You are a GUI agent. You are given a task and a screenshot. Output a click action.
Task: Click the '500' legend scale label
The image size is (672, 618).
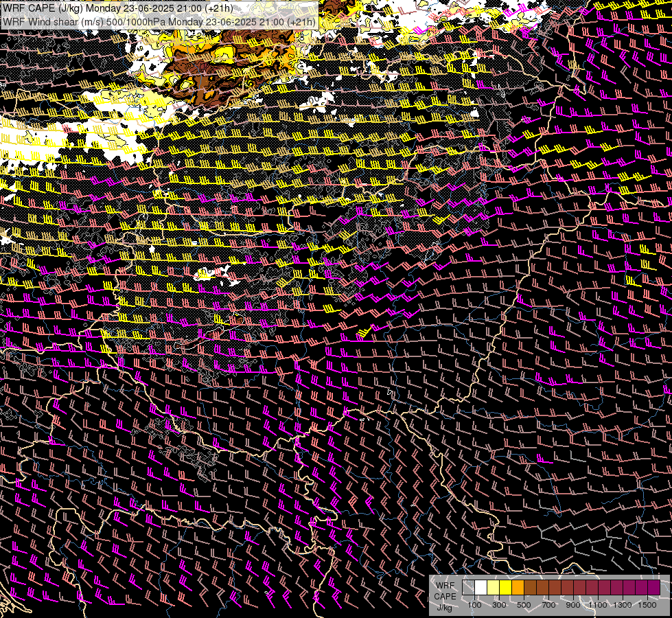pyautogui.click(x=524, y=605)
